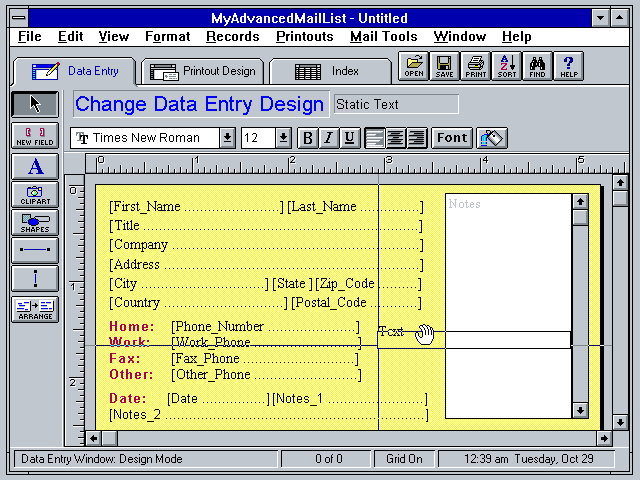Select the Zip_Code field
Screen dimensions: 640x480
click(x=368, y=284)
